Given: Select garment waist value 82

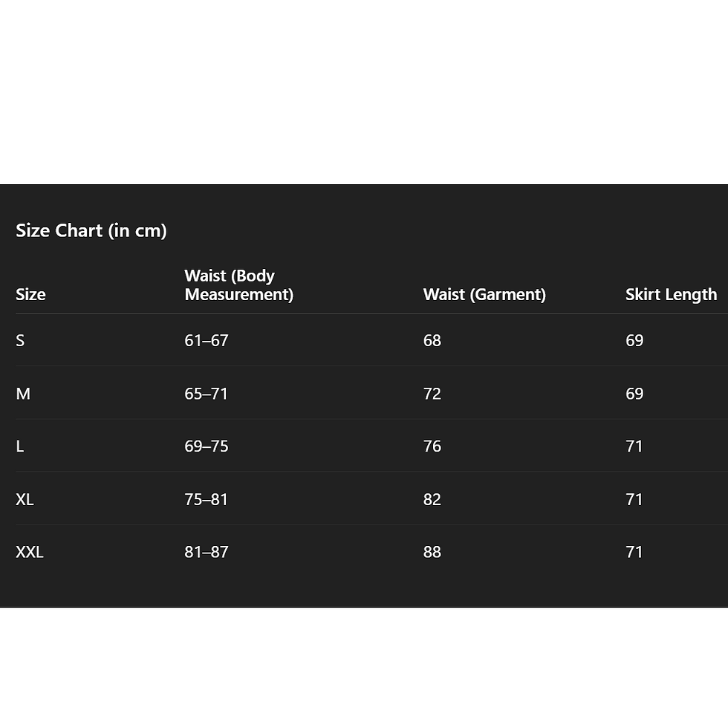Looking at the screenshot, I should (x=432, y=499).
